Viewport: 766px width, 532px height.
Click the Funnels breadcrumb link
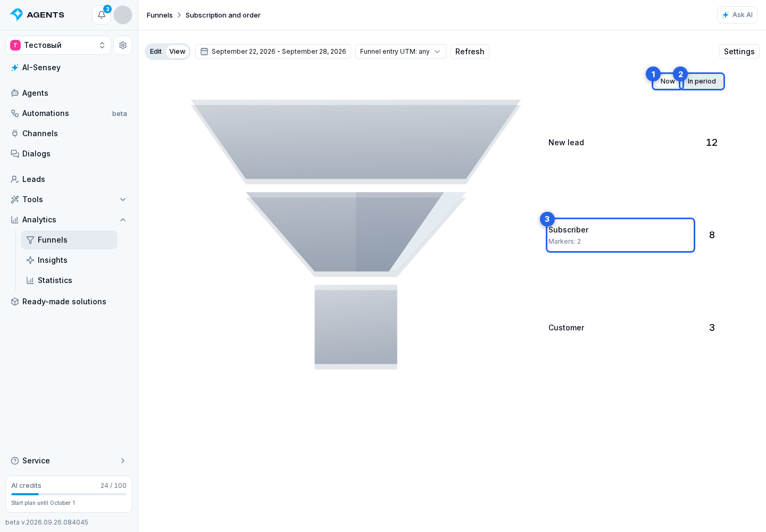point(160,15)
